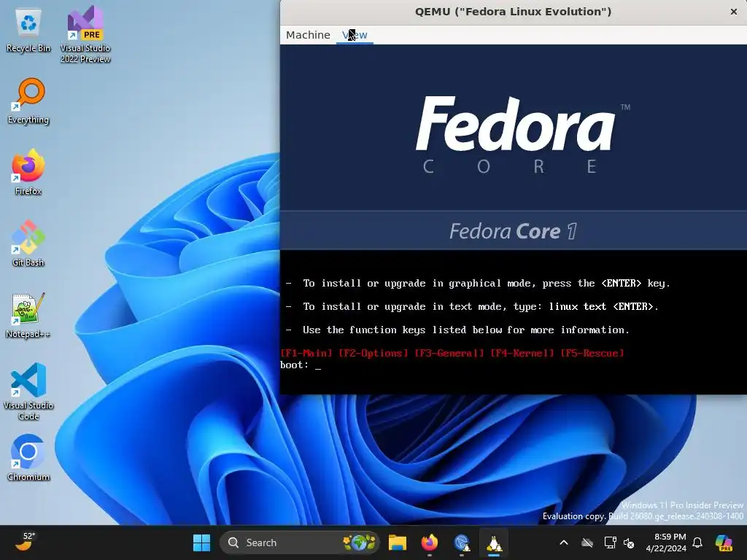Select Visual Studio 2022 Preview desktop shortcut
Viewport: 747px width, 560px height.
85,35
